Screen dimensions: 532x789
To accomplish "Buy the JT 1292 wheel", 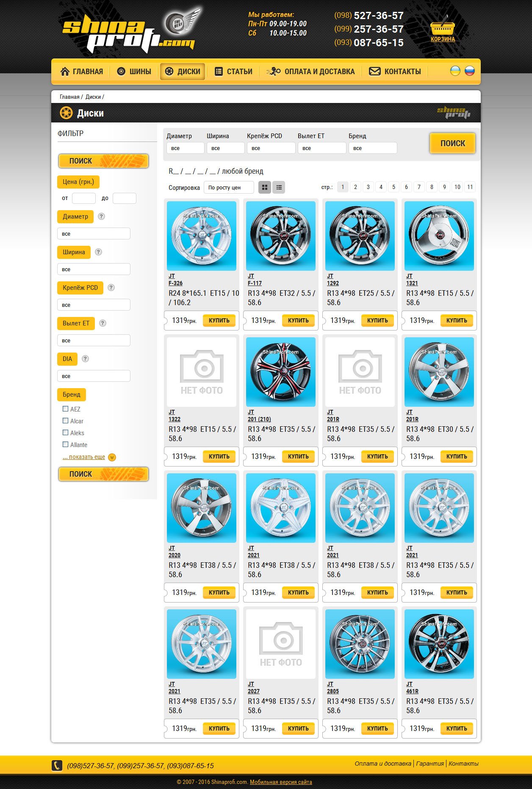I will pyautogui.click(x=377, y=321).
